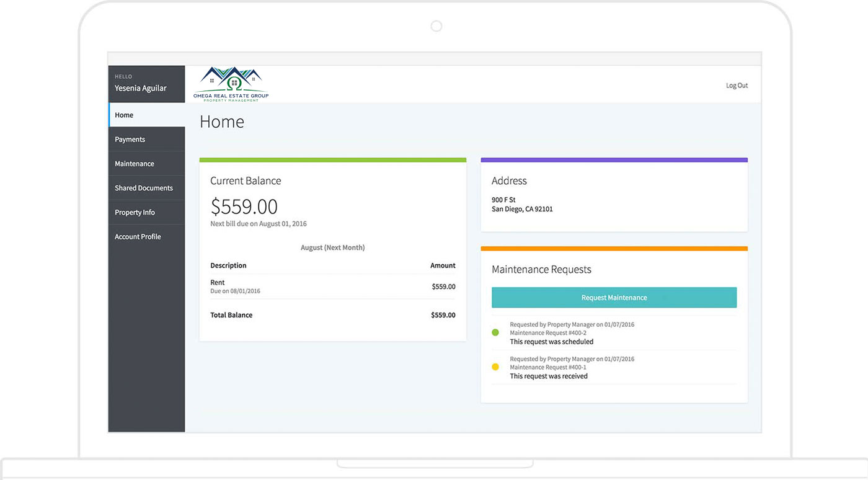Click the $559.00 current balance amount
The width and height of the screenshot is (868, 480).
click(x=244, y=207)
